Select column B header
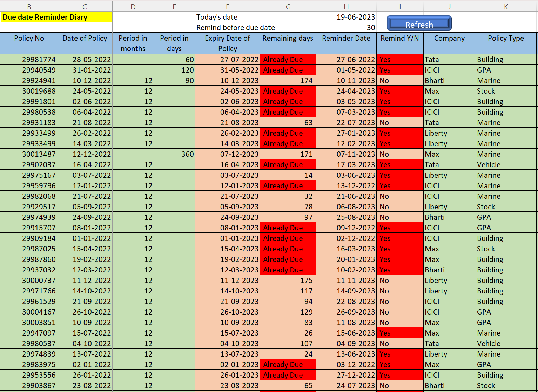538x392 pixels. coord(29,7)
